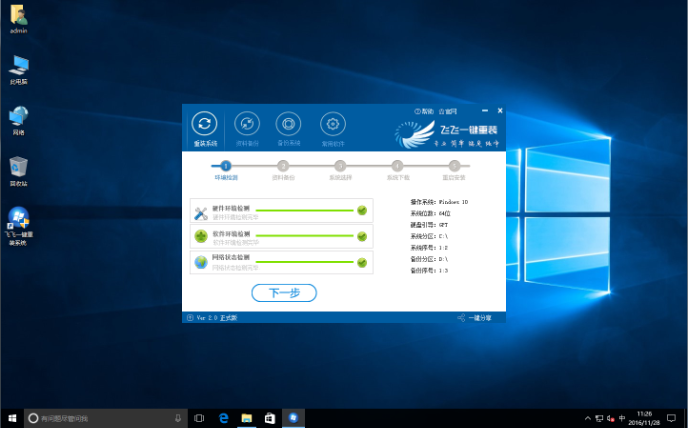Open Microsoft Edge from the taskbar
The height and width of the screenshot is (428, 688).
click(225, 417)
